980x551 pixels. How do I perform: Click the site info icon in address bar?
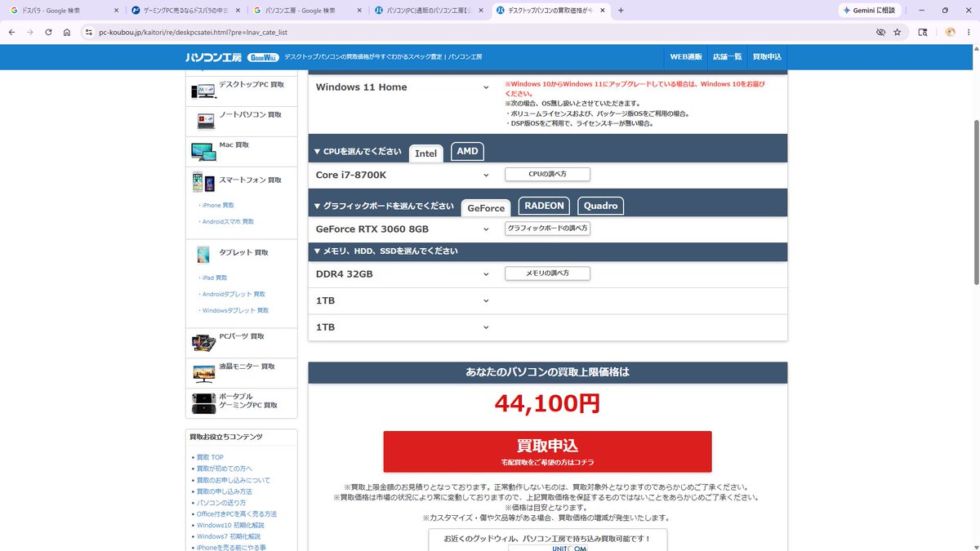coord(91,32)
